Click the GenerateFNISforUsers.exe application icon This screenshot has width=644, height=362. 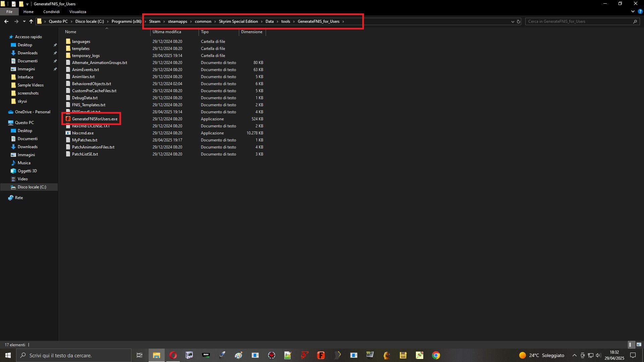(68, 119)
